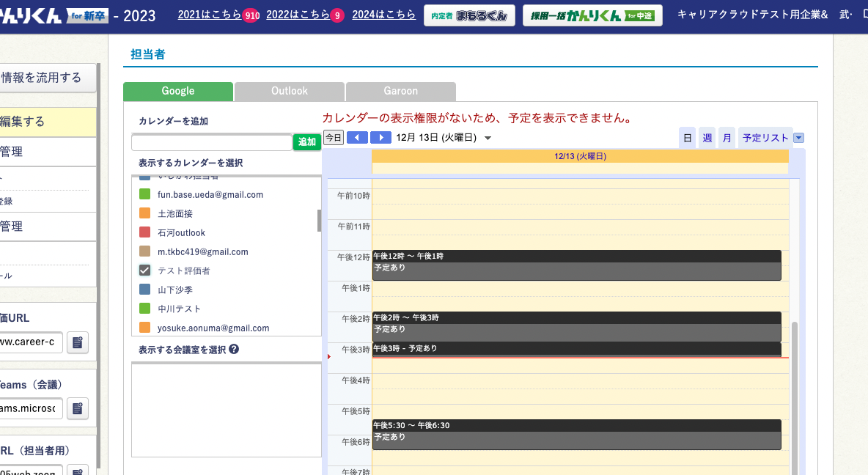The height and width of the screenshot is (475, 868).
Task: Go to previous day with left arrow
Action: tap(357, 138)
